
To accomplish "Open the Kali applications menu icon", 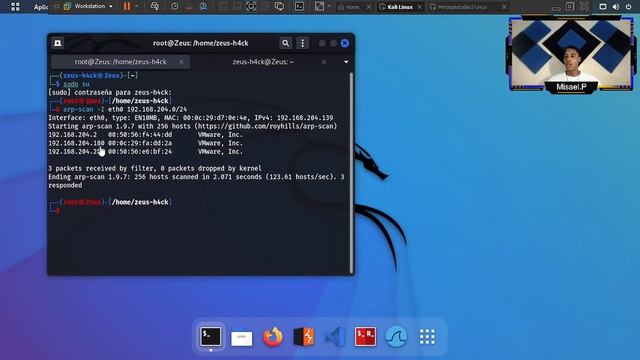I will click(x=15, y=7).
